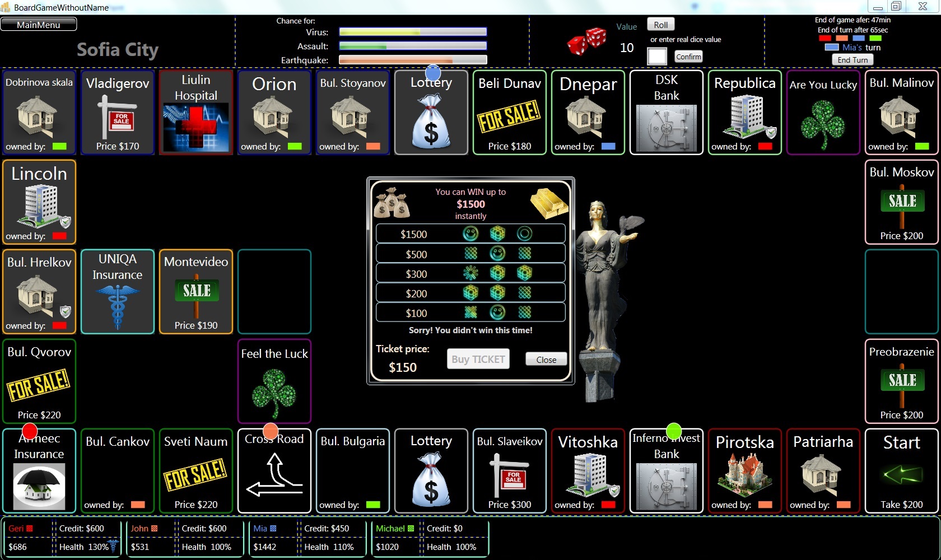
Task: Click the Armeec Insurance umbrella icon
Action: tap(39, 486)
